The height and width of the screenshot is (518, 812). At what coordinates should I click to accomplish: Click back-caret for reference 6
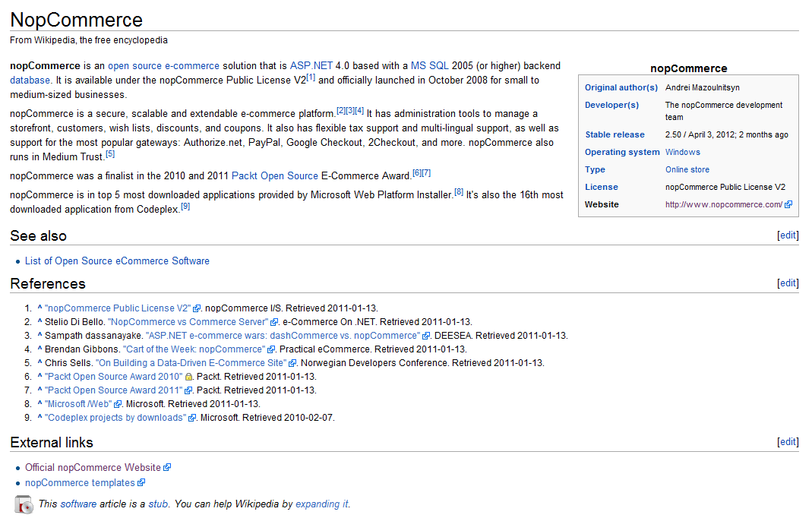[x=39, y=376]
